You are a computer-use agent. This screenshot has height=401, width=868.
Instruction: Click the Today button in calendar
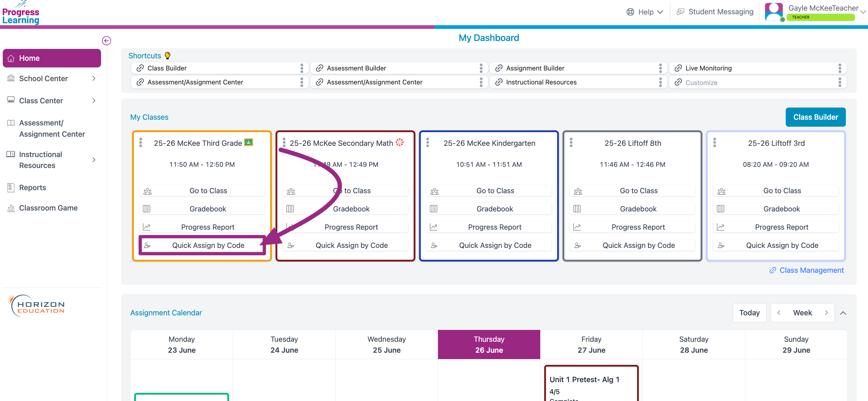[749, 313]
